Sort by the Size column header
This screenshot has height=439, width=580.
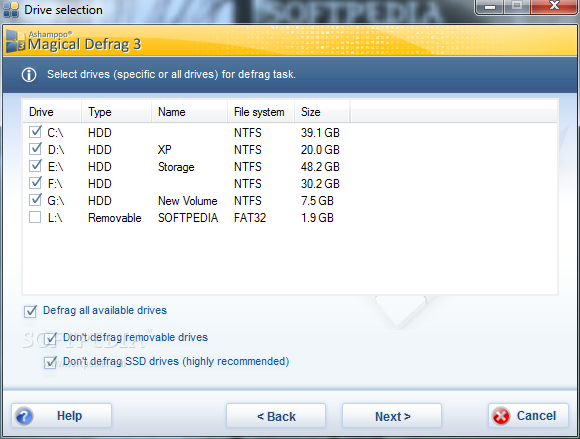pyautogui.click(x=322, y=112)
